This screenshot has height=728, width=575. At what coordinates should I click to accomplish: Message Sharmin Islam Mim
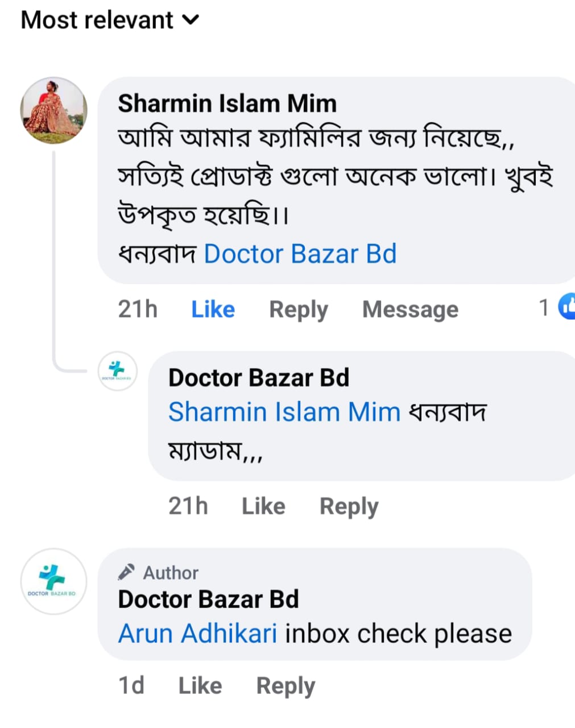tap(410, 309)
